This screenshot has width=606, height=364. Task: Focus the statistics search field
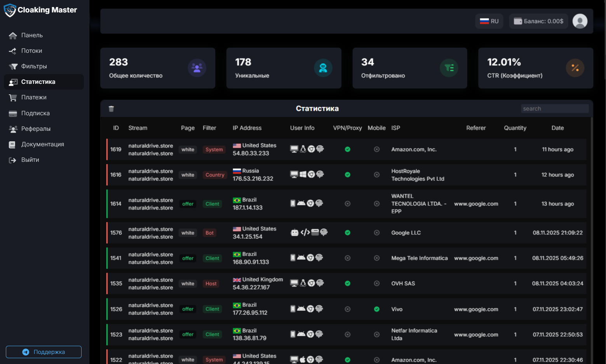point(554,109)
